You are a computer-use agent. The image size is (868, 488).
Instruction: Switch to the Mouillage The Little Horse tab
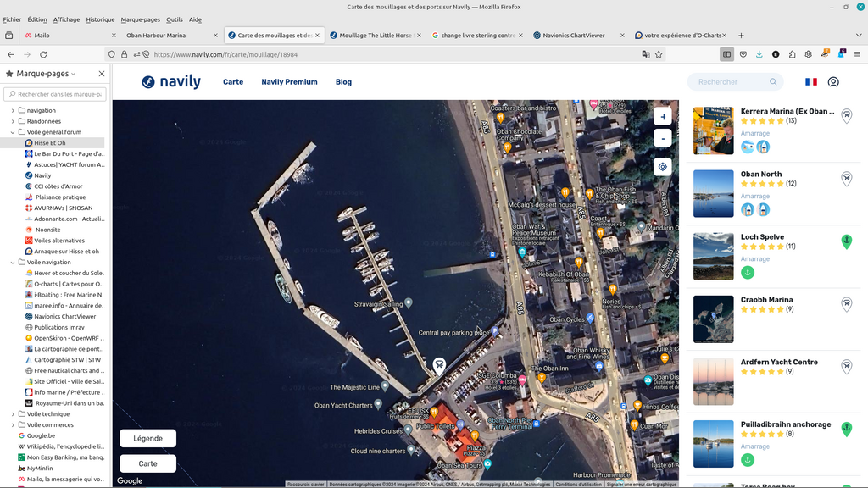click(376, 36)
